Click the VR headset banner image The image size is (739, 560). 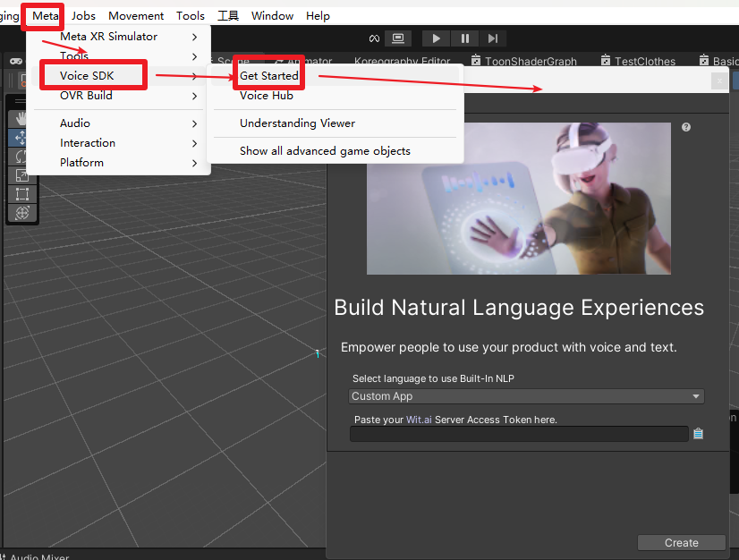click(518, 199)
